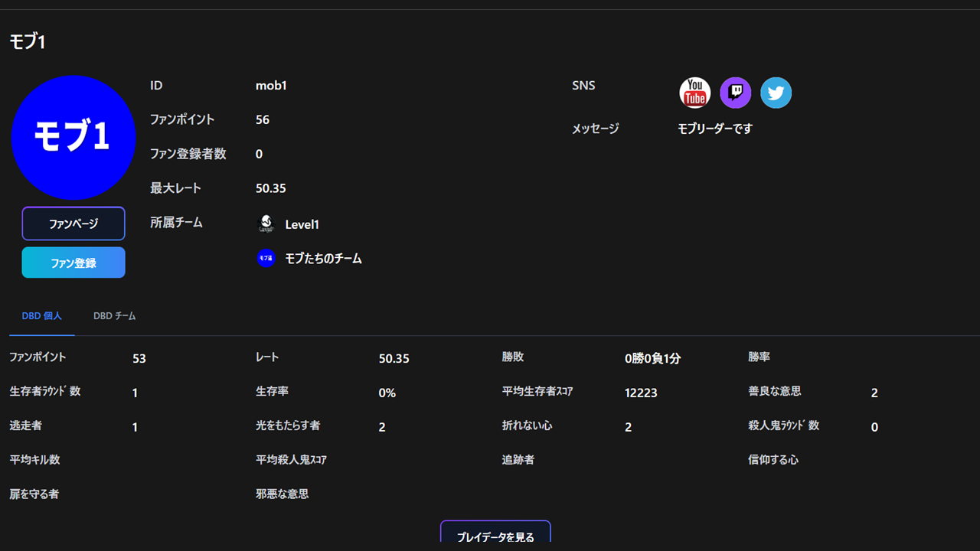
Task: Click the メッセージ text モブリーダーです
Action: [714, 129]
